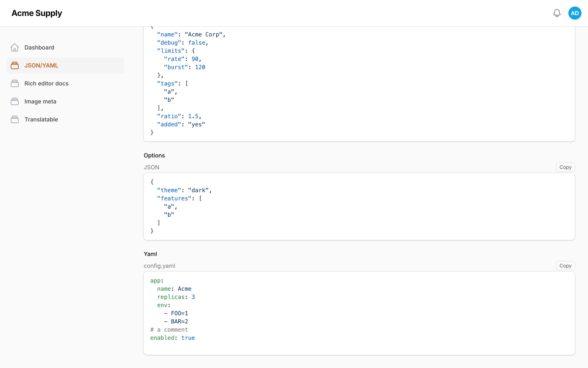Image resolution: width=588 pixels, height=368 pixels.
Task: Select the JSON/YAML nav item
Action: pos(65,65)
